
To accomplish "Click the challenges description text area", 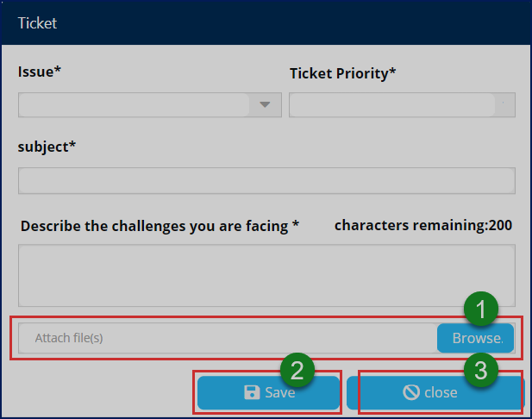I will click(x=266, y=275).
